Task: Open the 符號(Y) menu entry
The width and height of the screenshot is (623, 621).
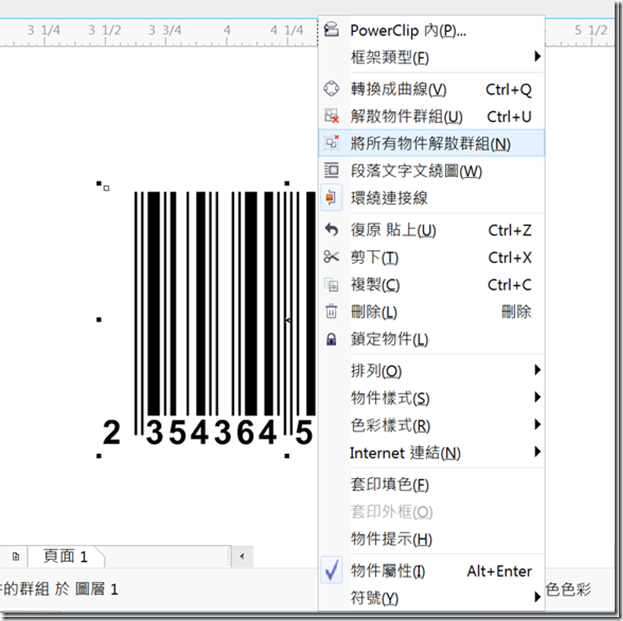Action: click(x=431, y=598)
